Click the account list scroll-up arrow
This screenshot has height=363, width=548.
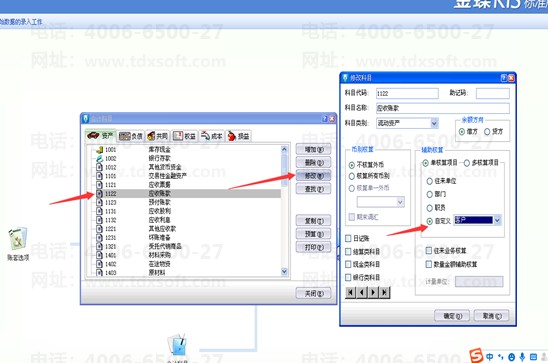coord(284,150)
